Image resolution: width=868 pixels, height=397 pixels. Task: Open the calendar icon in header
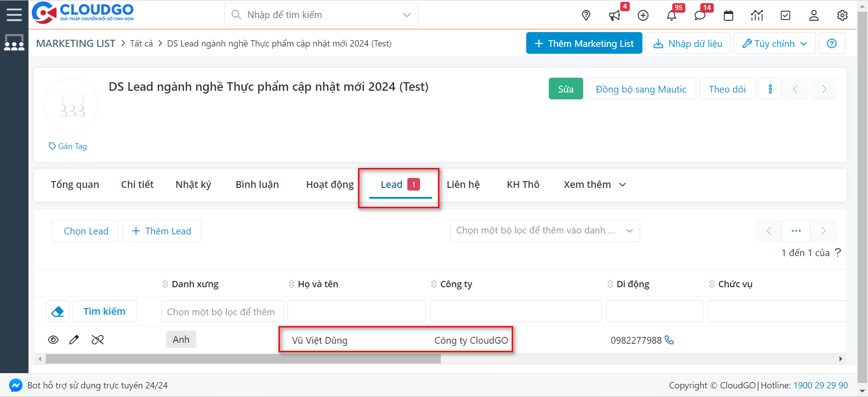(728, 15)
